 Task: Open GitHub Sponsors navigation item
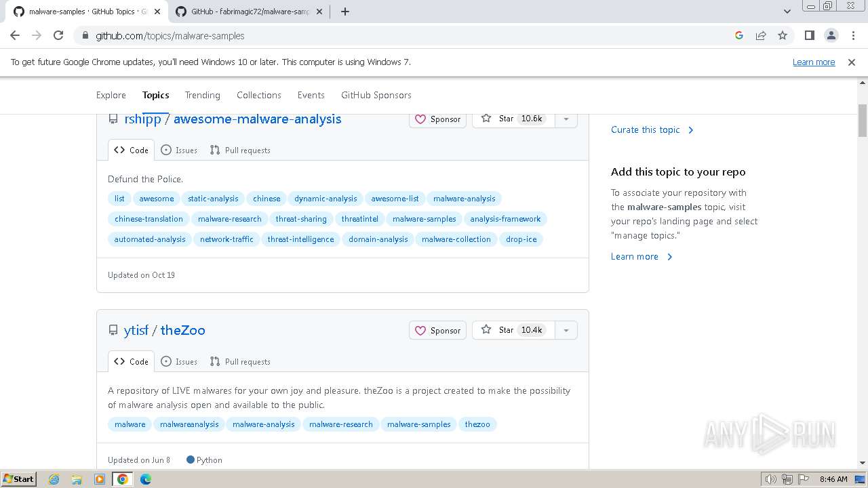pos(376,95)
